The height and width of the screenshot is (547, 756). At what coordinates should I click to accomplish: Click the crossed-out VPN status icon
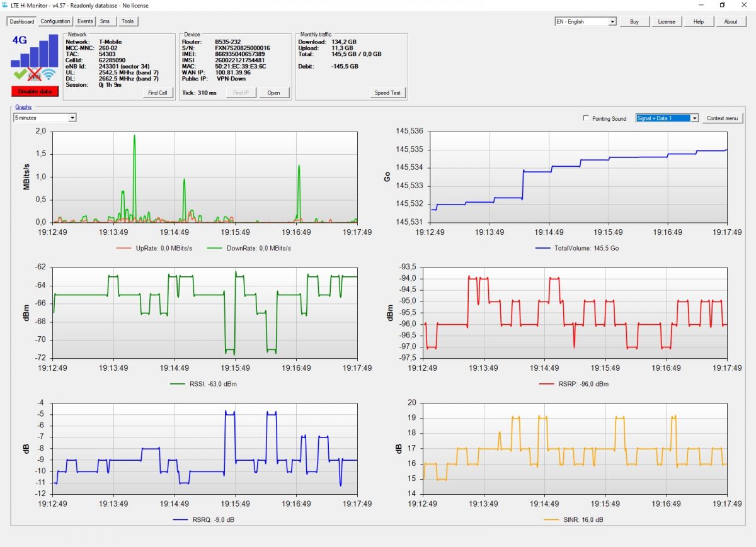click(35, 75)
